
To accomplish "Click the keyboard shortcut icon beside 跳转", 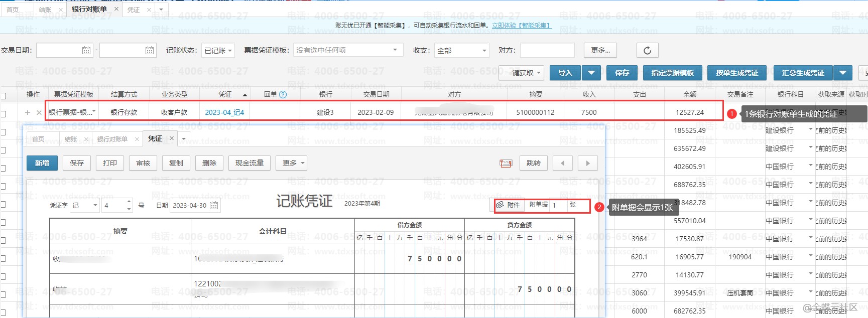I will coord(506,163).
